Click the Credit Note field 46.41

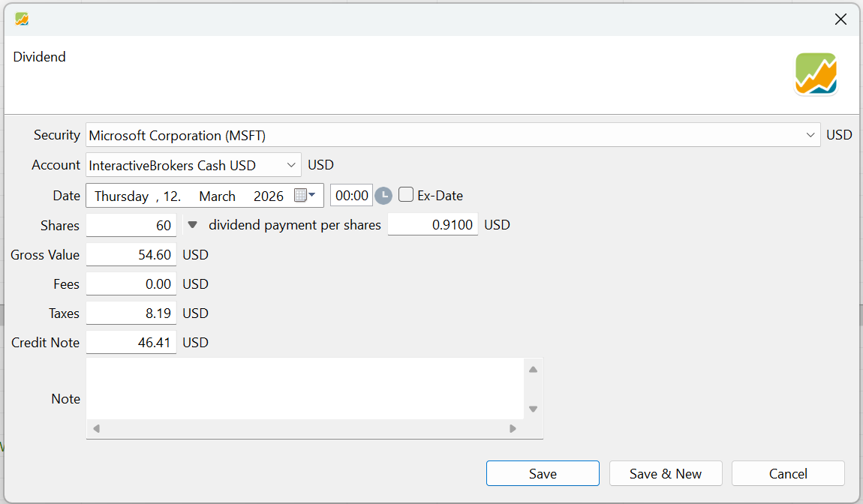point(131,342)
